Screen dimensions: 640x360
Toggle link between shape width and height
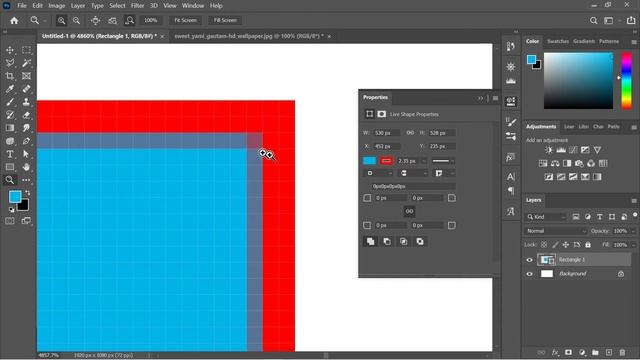click(410, 133)
